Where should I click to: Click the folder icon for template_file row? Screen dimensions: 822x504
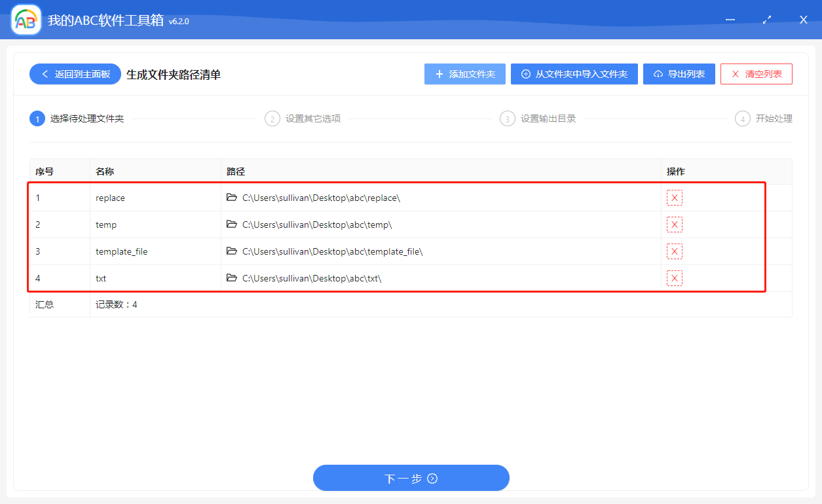tap(232, 251)
